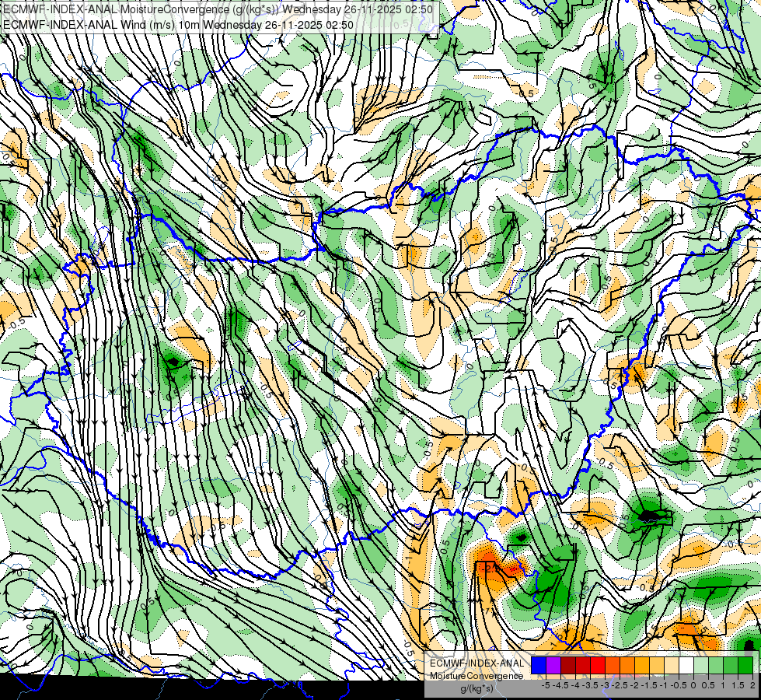Pick the legend swatch between -2.5 and -2
Screen dimensions: 761x700
[627, 666]
